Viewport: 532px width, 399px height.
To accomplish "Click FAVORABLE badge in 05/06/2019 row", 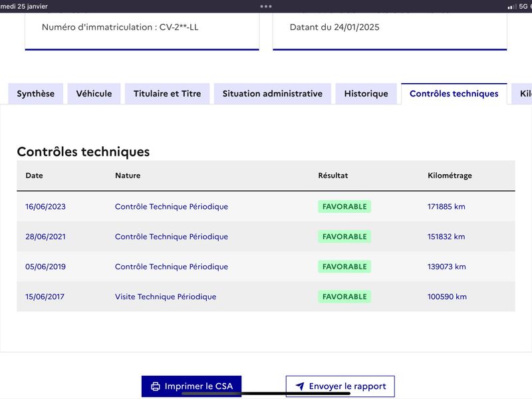I will pyautogui.click(x=344, y=267).
